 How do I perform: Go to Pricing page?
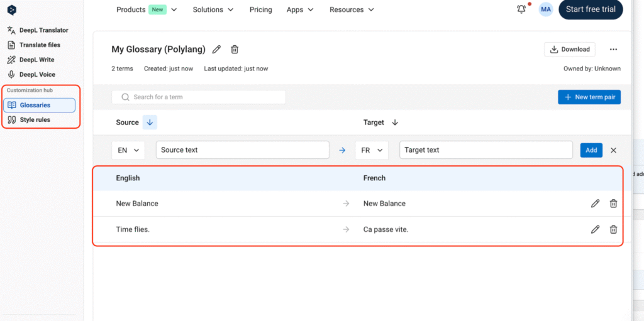(261, 9)
